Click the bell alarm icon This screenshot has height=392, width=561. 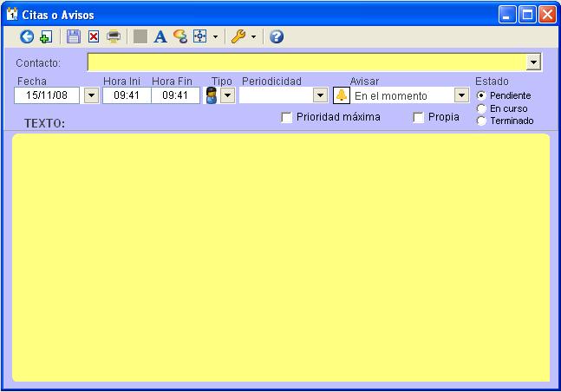tap(342, 95)
